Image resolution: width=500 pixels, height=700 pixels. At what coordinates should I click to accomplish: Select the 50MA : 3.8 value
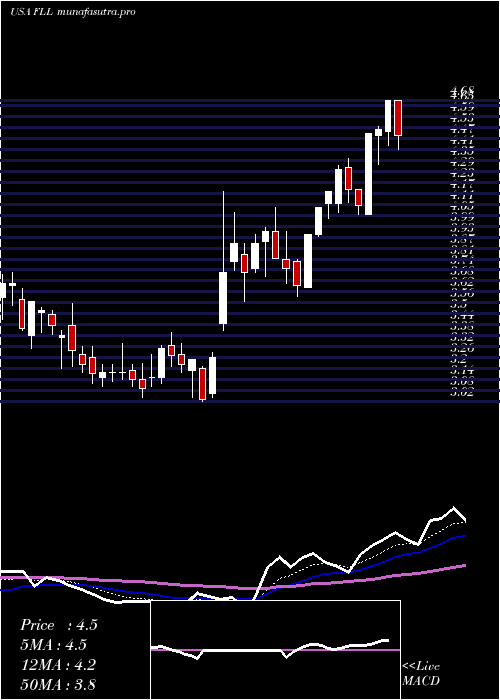tap(58, 684)
